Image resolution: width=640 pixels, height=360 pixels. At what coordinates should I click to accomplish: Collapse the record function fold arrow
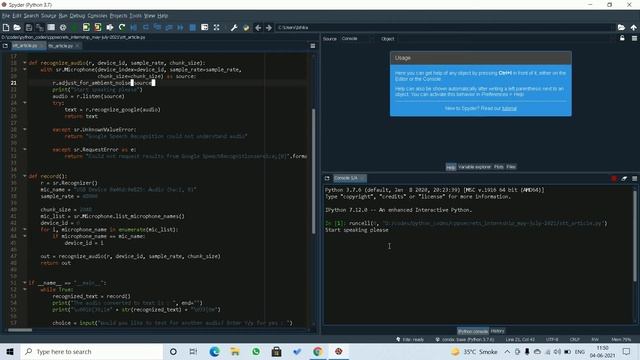click(x=24, y=176)
